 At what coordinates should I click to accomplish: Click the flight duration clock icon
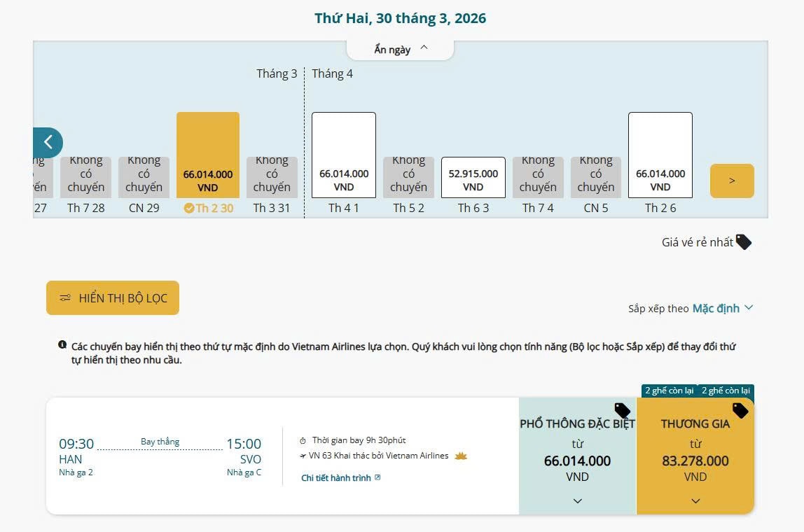303,441
